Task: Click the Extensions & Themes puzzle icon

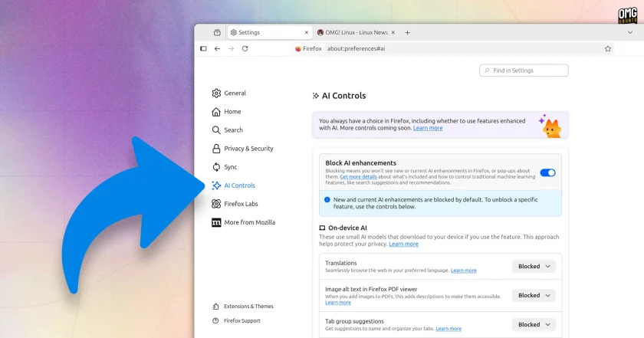Action: point(215,307)
